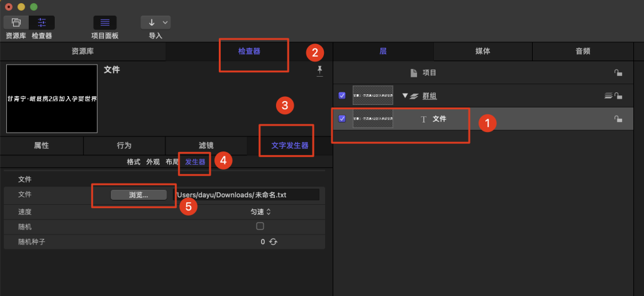Image resolution: width=644 pixels, height=296 pixels.
Task: Switch to the 媒体 tab
Action: tap(483, 52)
